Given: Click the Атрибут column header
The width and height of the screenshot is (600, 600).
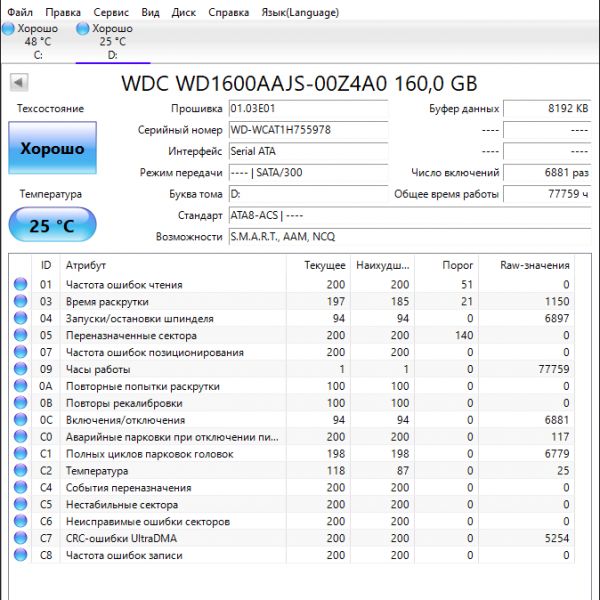Looking at the screenshot, I should (173, 265).
